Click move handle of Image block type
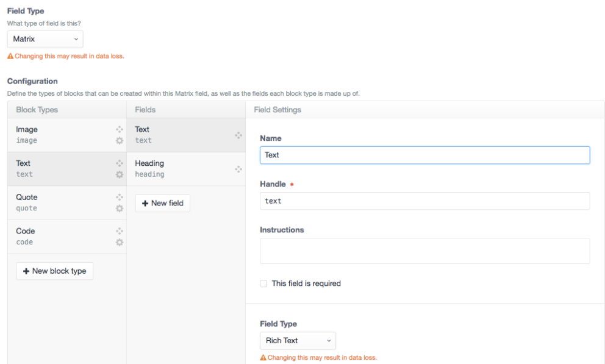Screen dimensions: 605x364 pyautogui.click(x=120, y=129)
